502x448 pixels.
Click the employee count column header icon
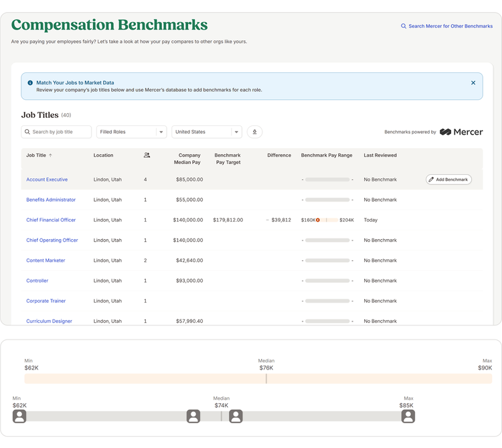147,155
